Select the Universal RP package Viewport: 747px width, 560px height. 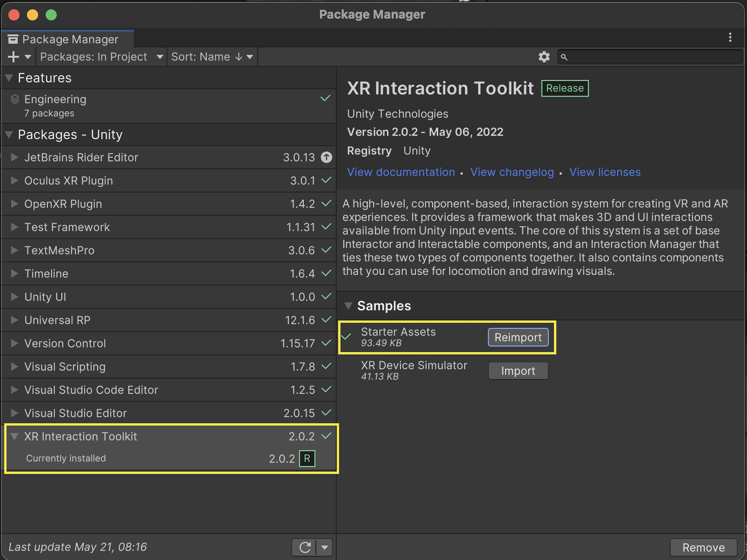[x=169, y=320]
